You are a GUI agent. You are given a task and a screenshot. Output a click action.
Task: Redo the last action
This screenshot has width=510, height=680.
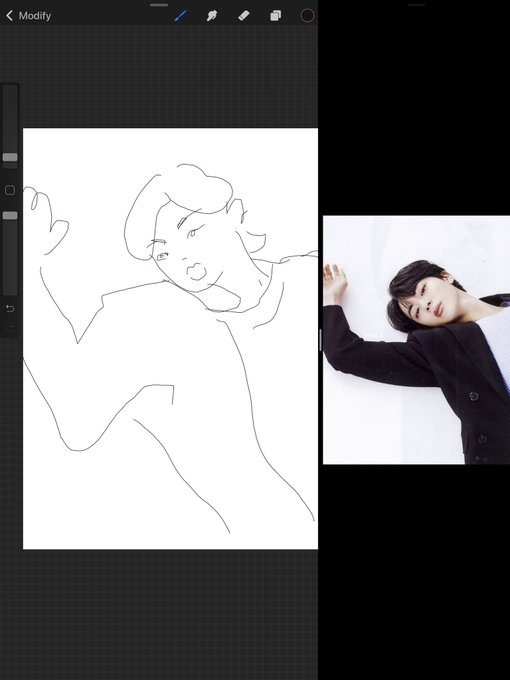click(x=10, y=327)
